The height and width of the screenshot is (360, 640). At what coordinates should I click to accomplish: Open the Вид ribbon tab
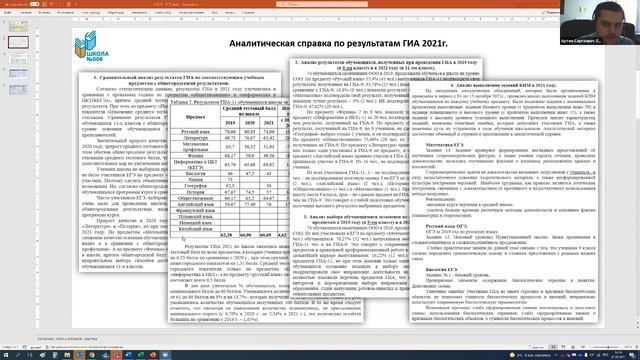214,13
